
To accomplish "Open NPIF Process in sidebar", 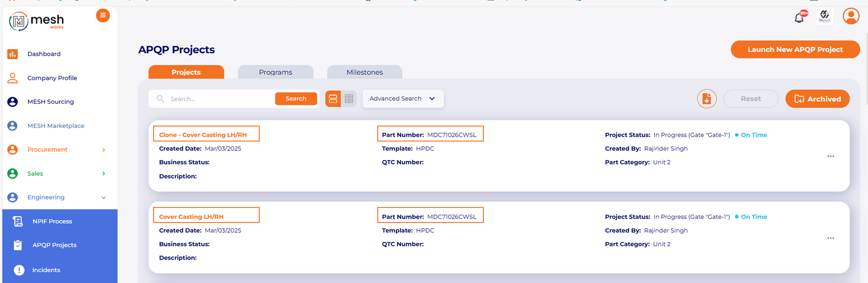I will click(x=52, y=221).
